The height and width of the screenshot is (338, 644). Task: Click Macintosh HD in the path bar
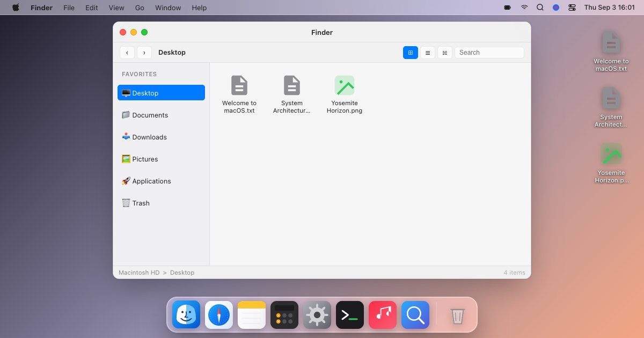pos(139,273)
